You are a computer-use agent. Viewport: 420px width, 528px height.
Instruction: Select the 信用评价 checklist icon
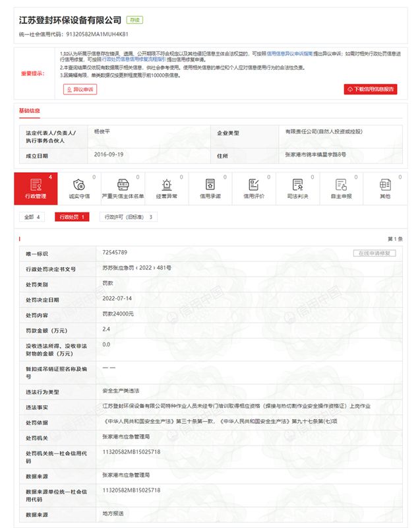254,184
